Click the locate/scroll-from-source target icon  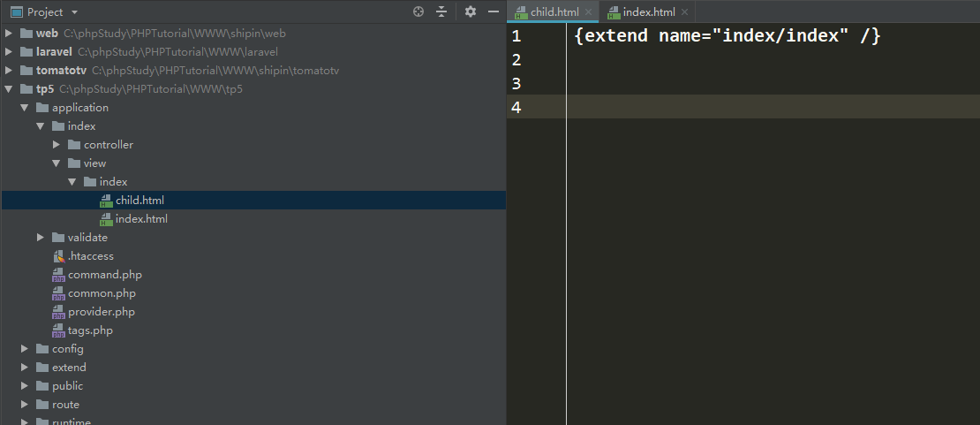click(x=418, y=11)
